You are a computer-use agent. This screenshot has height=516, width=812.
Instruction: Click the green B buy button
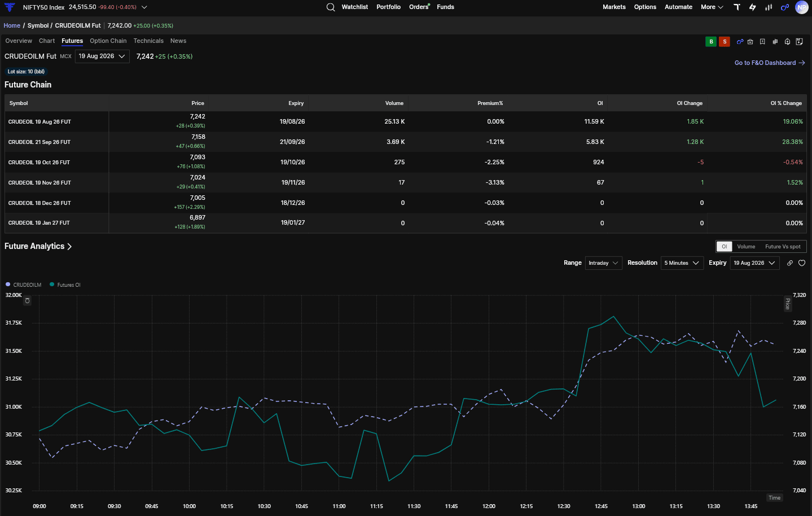pos(711,42)
